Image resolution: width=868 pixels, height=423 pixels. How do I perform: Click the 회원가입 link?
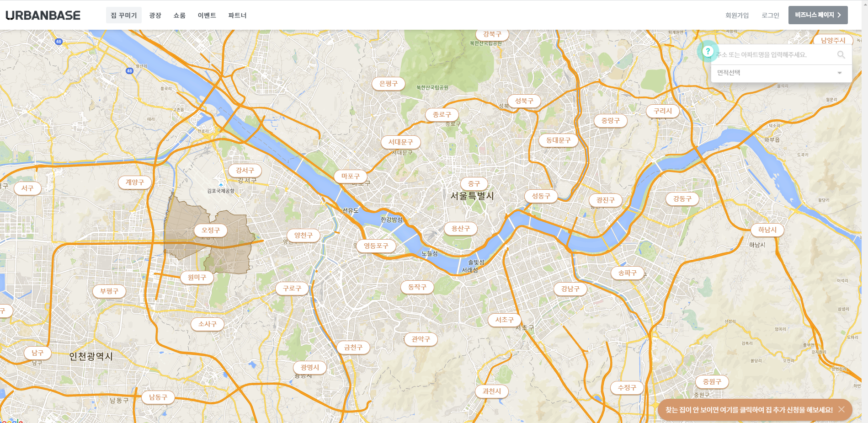point(737,15)
